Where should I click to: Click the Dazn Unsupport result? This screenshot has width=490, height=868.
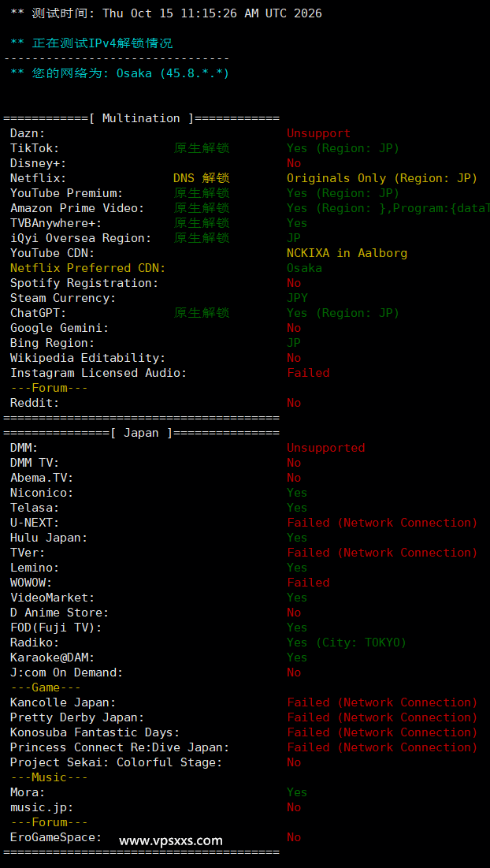point(318,133)
